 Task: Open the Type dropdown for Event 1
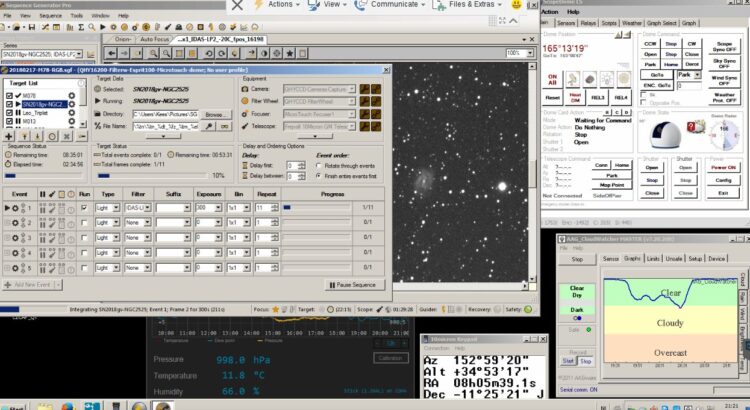pos(116,208)
